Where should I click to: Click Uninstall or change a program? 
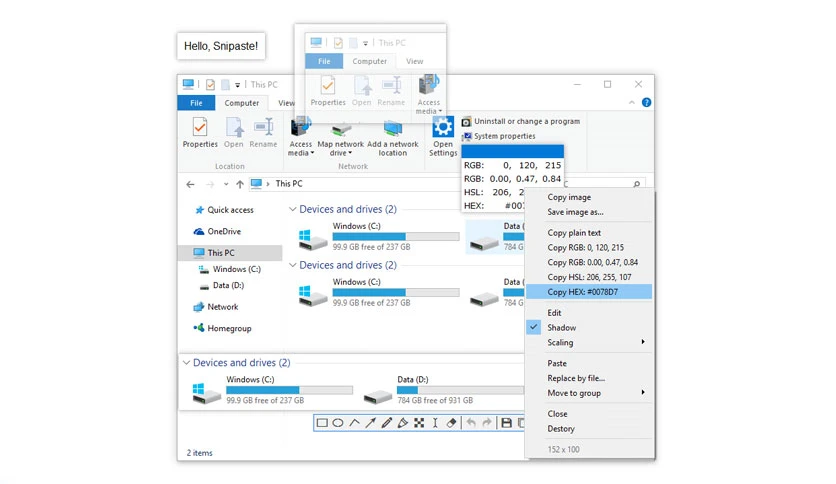tap(521, 122)
